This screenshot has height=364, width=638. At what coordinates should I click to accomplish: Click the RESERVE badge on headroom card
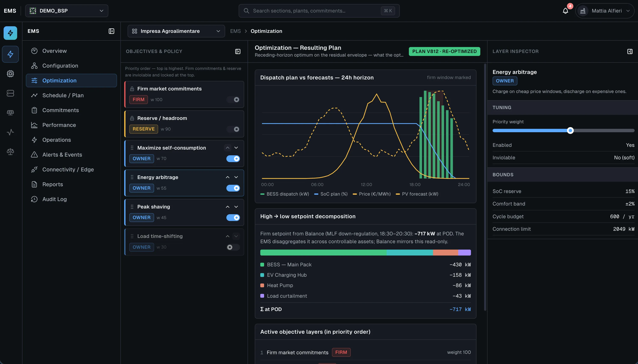coord(143,129)
